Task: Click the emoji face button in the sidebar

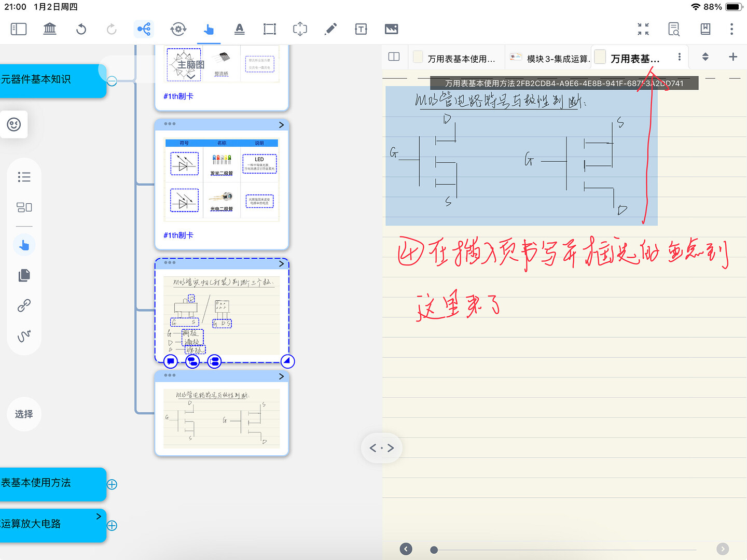Action: (x=14, y=124)
